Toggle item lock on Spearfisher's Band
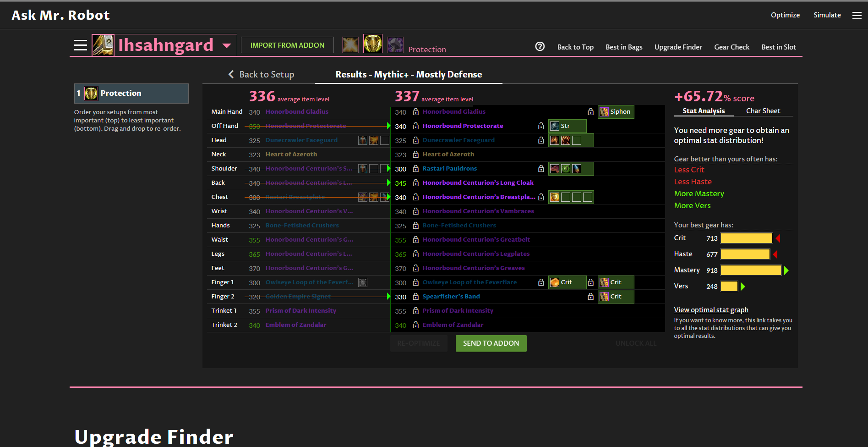Viewport: 868px width, 447px height. [x=415, y=297]
